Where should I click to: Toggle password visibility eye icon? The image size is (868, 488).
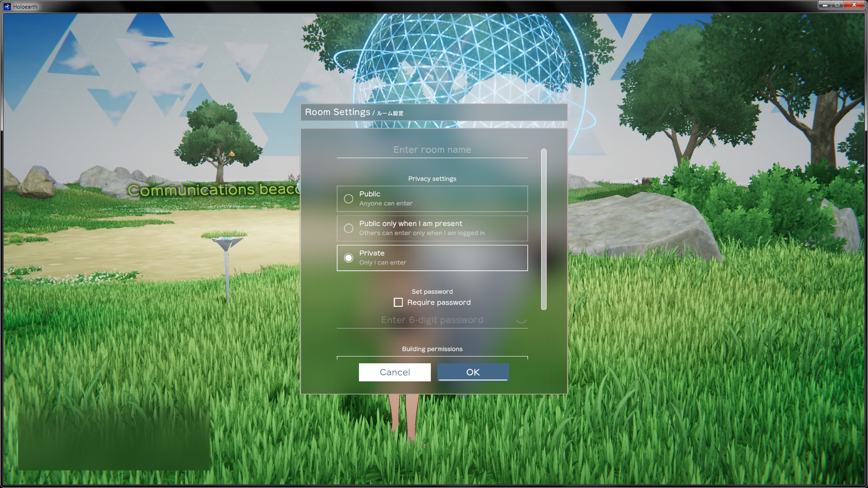click(x=521, y=320)
